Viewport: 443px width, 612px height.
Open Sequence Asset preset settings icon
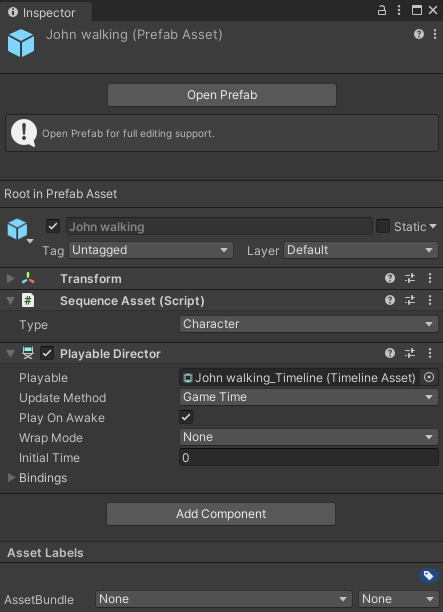tap(410, 300)
